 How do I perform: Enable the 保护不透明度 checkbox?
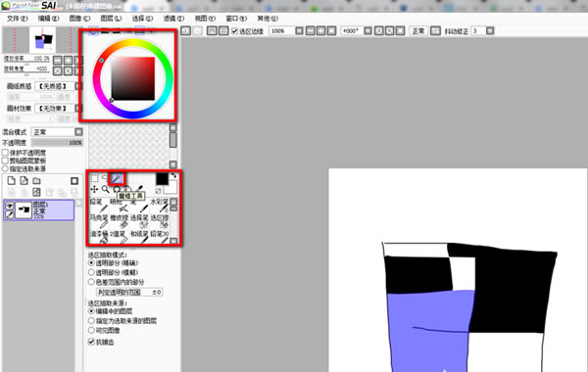tap(5, 153)
